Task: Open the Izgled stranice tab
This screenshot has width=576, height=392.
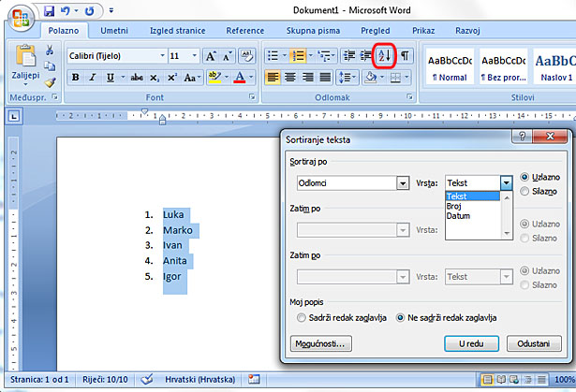Action: (179, 31)
